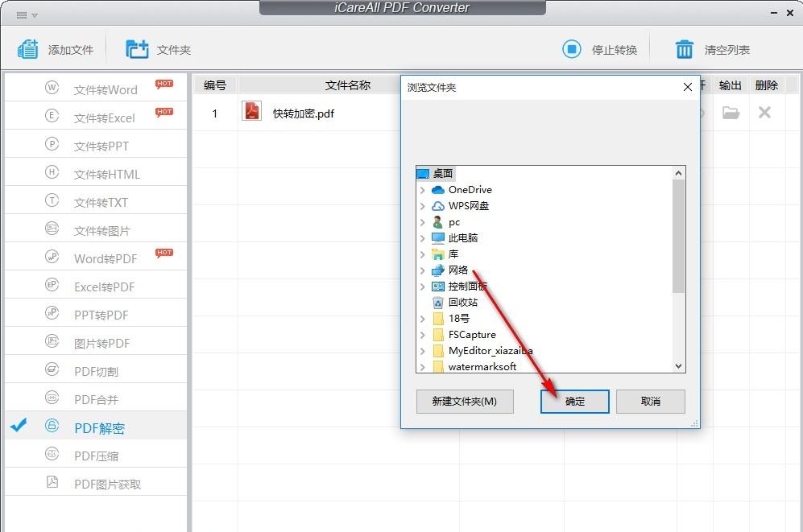Viewport: 803px width, 532px height.
Task: Select 文件转HTML conversion mode
Action: point(96,172)
